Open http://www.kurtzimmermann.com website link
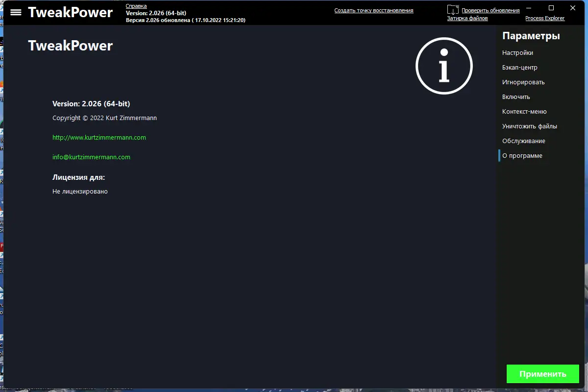The width and height of the screenshot is (588, 392). (x=99, y=138)
